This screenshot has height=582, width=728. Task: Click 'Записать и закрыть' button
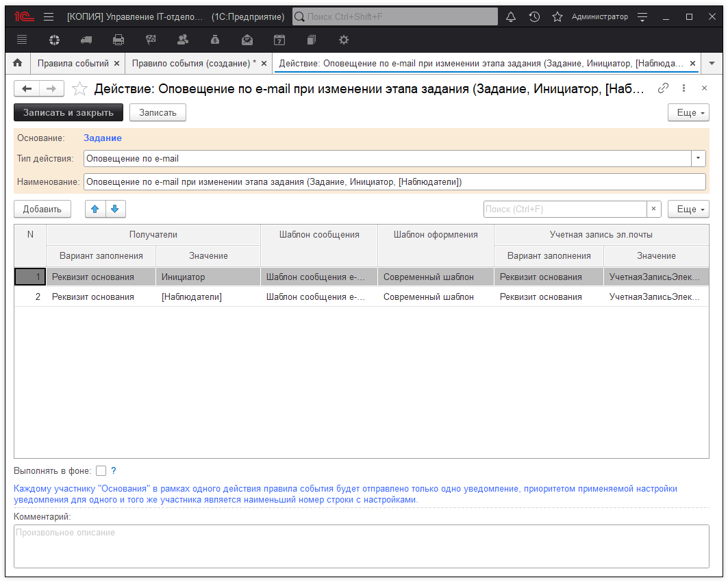68,112
